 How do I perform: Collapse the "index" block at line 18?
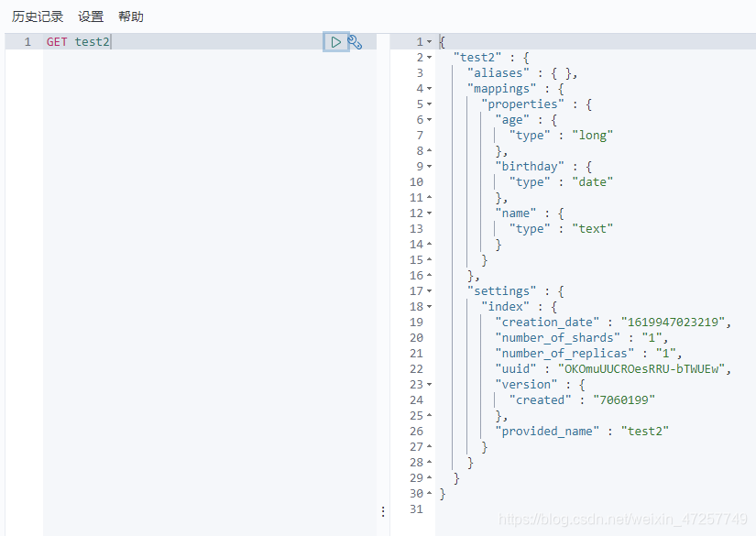[x=429, y=307]
